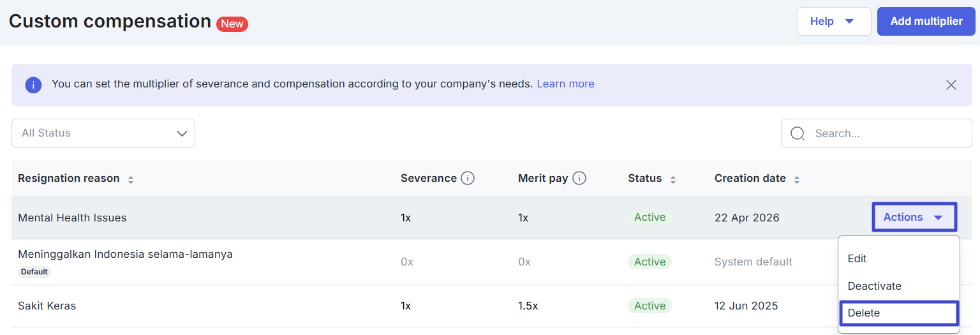Dismiss the info banner with X
This screenshot has height=335, width=980.
[951, 85]
